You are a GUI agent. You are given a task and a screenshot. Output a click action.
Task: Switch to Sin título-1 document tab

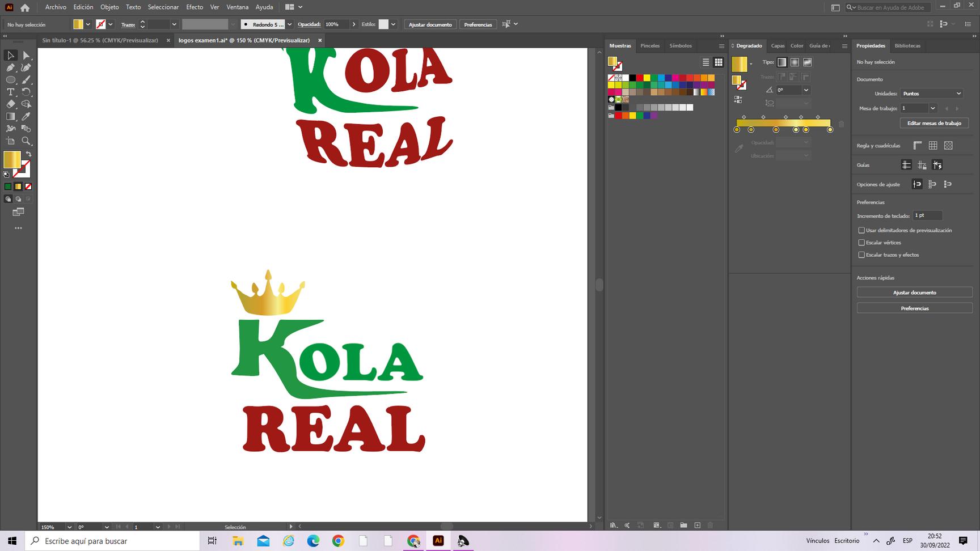100,40
